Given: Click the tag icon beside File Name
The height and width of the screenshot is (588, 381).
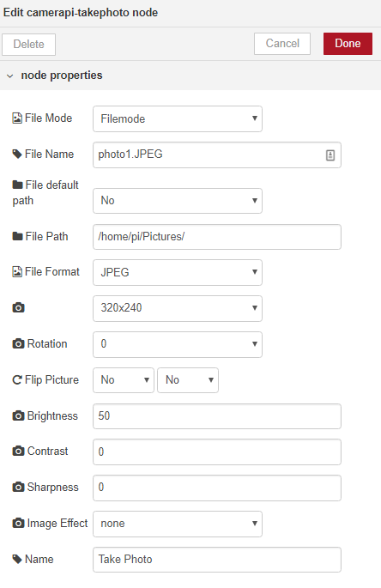Looking at the screenshot, I should pos(17,155).
